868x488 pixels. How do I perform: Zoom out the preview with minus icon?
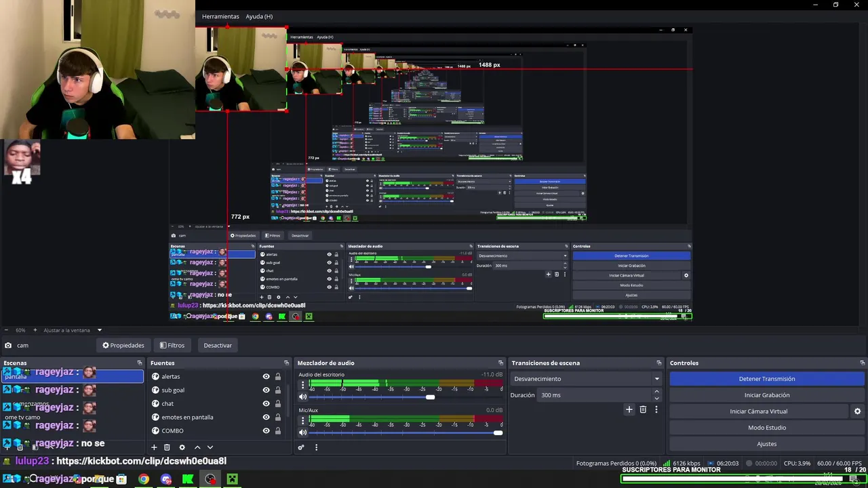(5, 330)
